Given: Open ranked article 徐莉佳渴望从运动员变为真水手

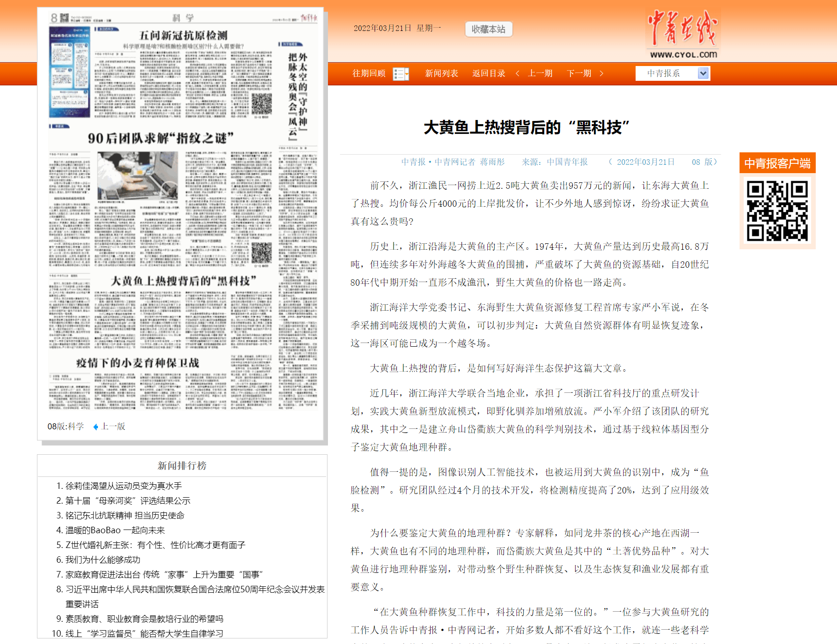Looking at the screenshot, I should click(x=123, y=486).
